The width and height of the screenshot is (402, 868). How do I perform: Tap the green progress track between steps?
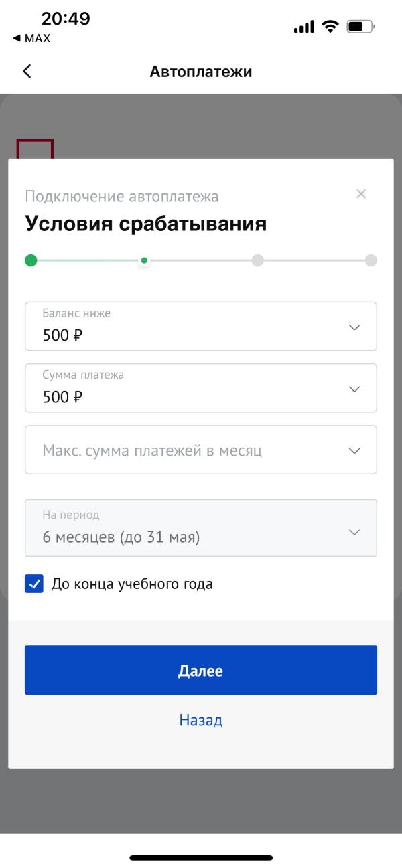point(87,260)
